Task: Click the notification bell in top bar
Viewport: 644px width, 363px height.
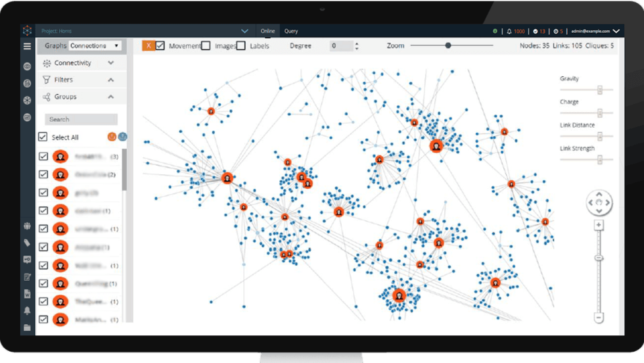Action: 509,31
